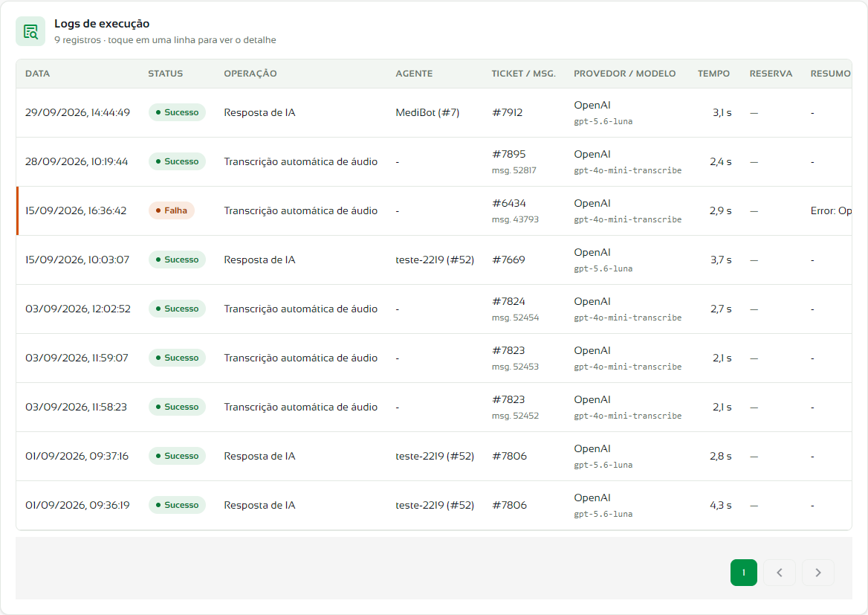Click message id msg. 52453
The width and height of the screenshot is (868, 615).
coord(515,367)
